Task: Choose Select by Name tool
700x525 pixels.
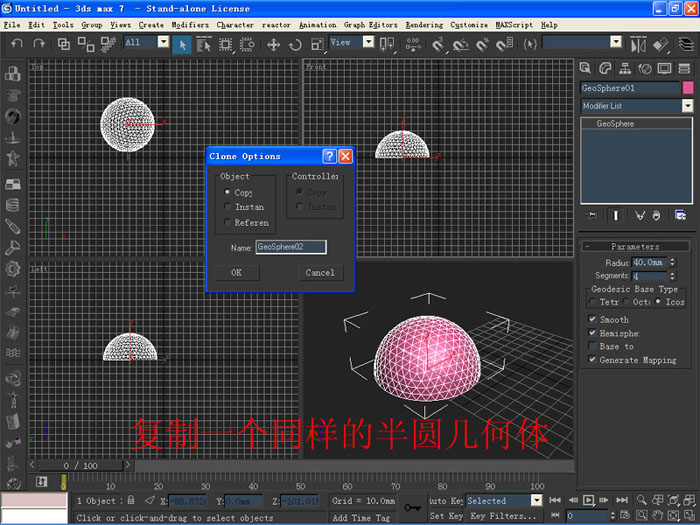Action: click(x=204, y=44)
